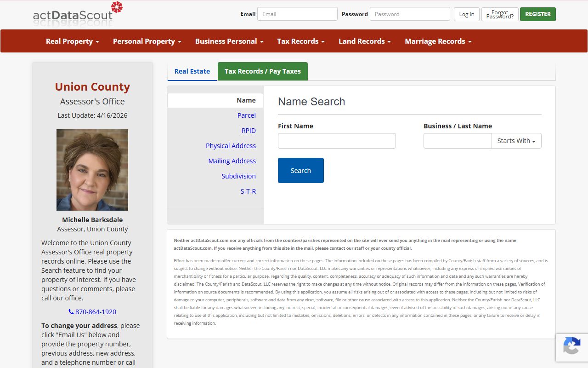Switch to the Real Estate tab

(192, 71)
